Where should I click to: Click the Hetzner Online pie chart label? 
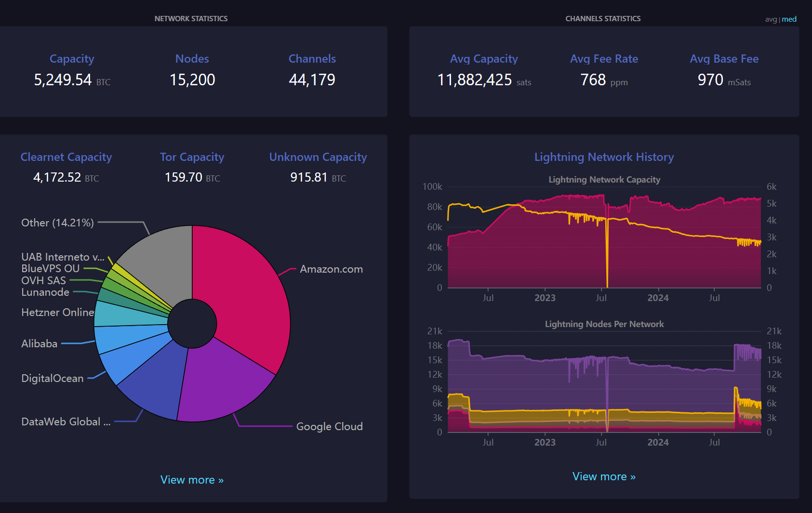(x=57, y=313)
